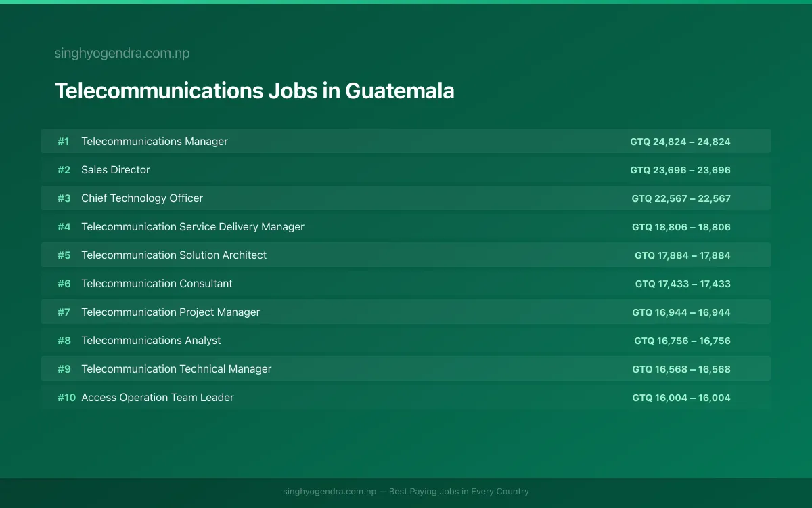Click salary GTQ 22,567 – 22,567

pos(681,198)
